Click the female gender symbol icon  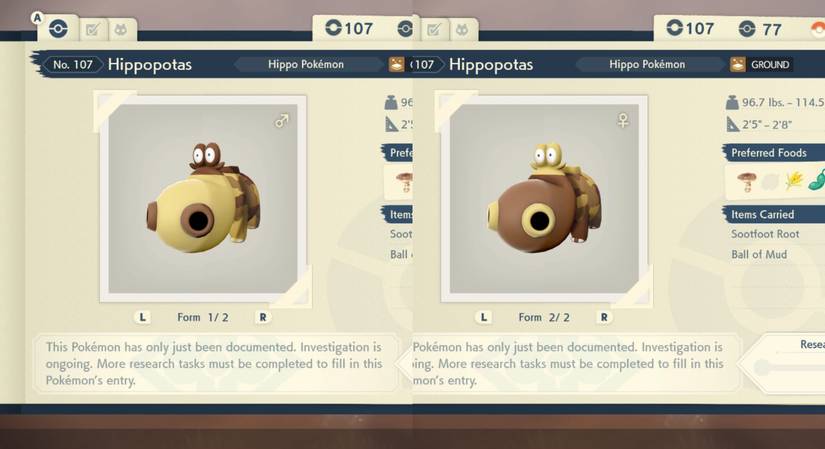(x=623, y=121)
